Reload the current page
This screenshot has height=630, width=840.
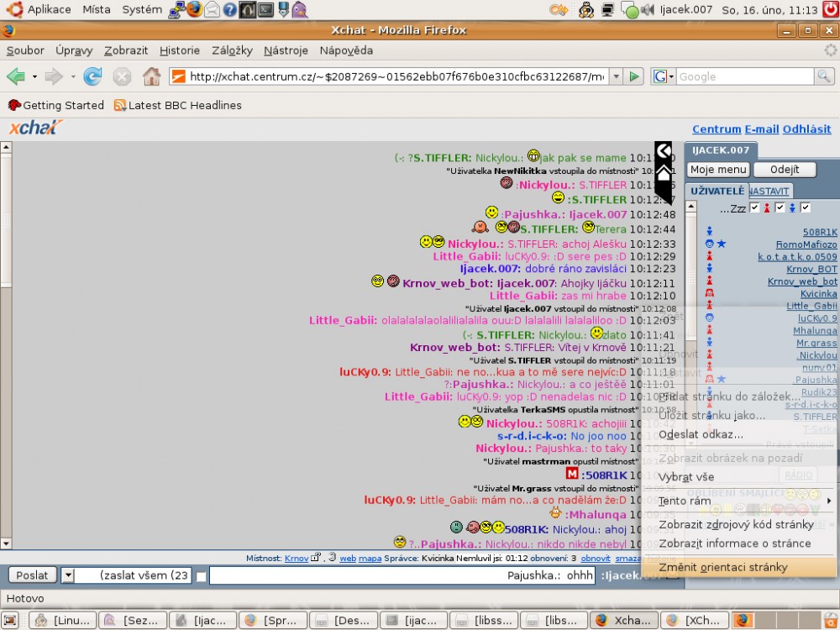92,76
